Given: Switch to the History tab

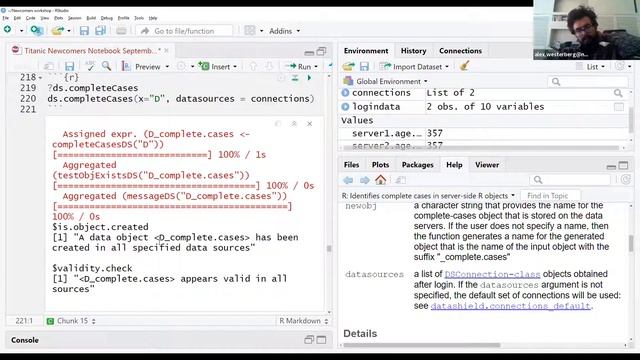Looking at the screenshot, I should click(x=413, y=51).
